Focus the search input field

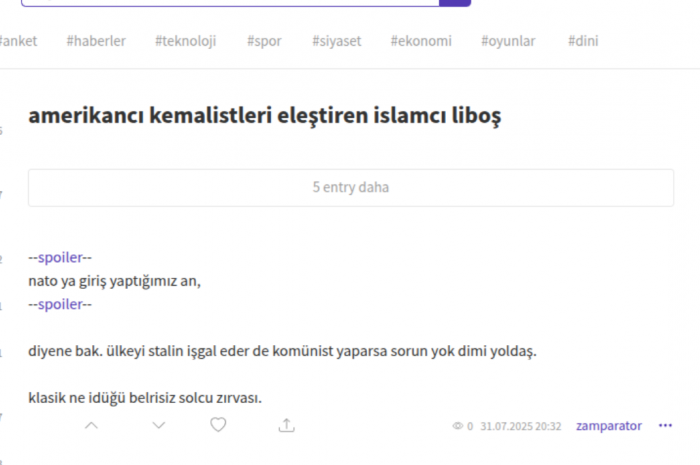coord(230,2)
